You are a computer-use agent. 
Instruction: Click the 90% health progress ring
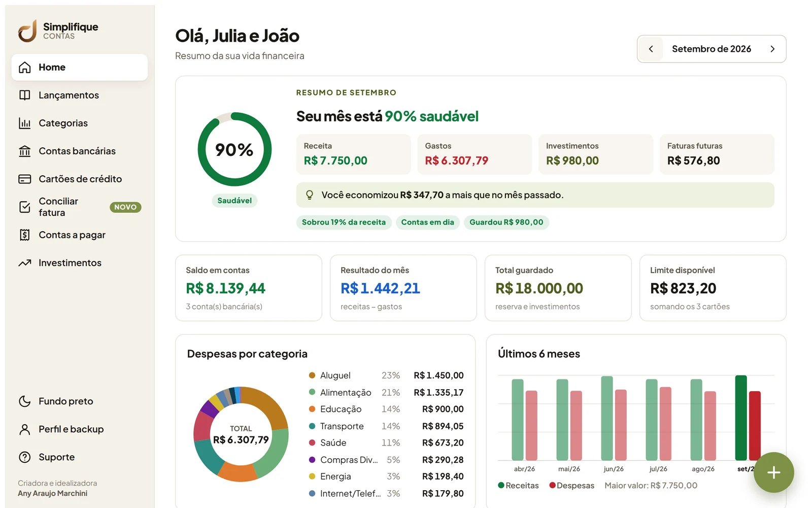click(234, 149)
